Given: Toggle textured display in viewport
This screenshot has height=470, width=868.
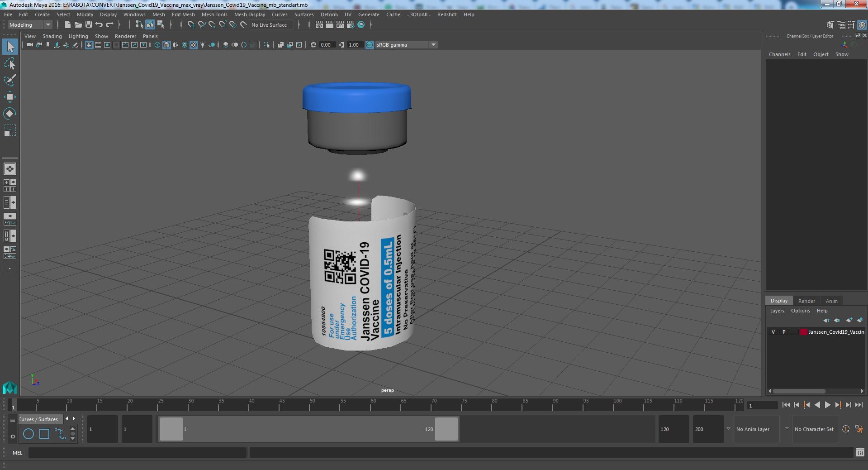Looking at the screenshot, I should tap(194, 45).
